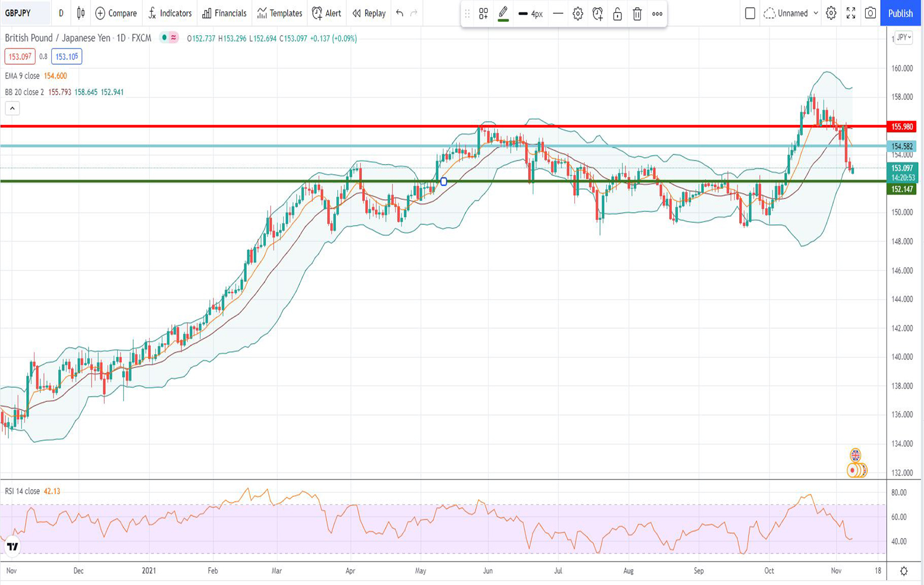Viewport: 924px width, 585px height.
Task: Open the JPY currency dropdown
Action: [x=903, y=37]
